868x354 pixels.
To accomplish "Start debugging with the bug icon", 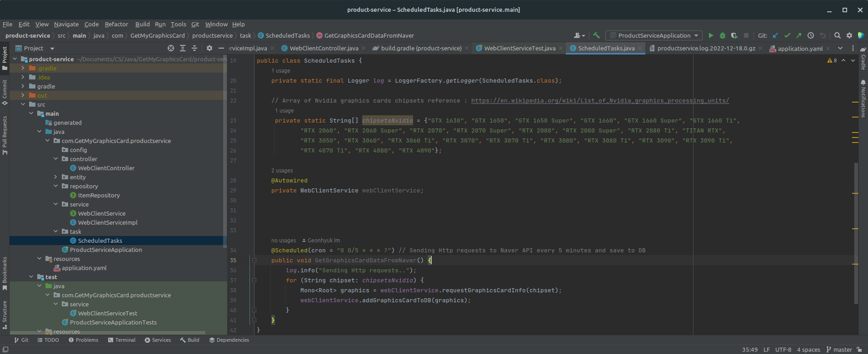I will pos(722,35).
